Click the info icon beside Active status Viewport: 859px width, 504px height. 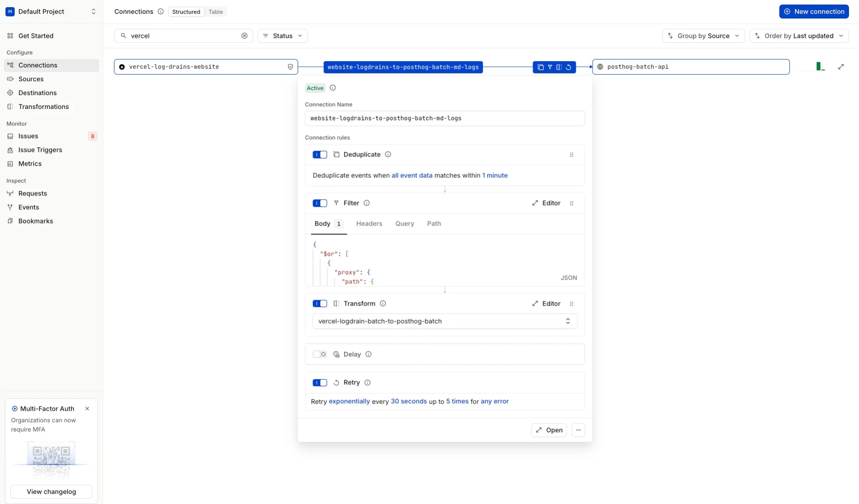333,88
